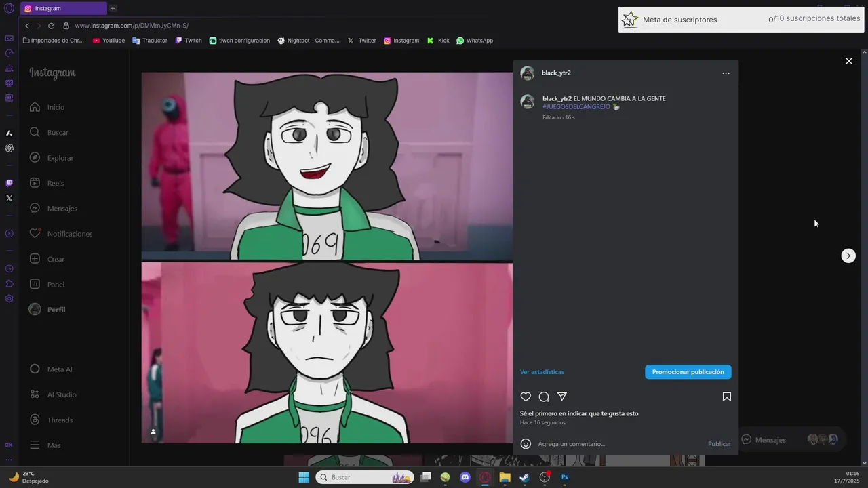Open Opera sidebar settings gear
868x488 pixels.
pos(9,299)
